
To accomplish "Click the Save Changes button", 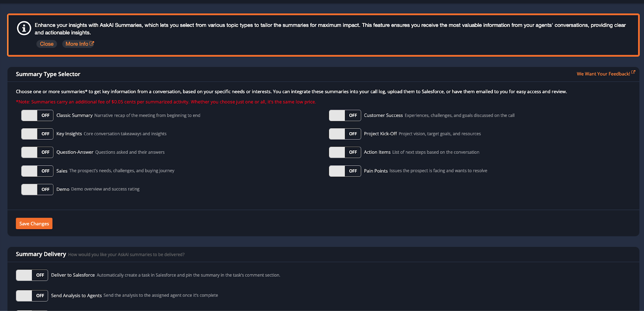I will click(x=34, y=224).
